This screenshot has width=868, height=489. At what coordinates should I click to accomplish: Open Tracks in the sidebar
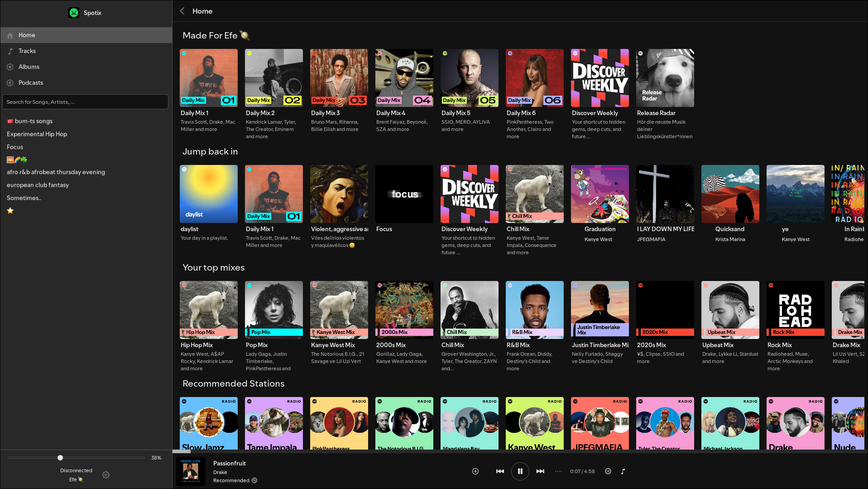click(86, 51)
